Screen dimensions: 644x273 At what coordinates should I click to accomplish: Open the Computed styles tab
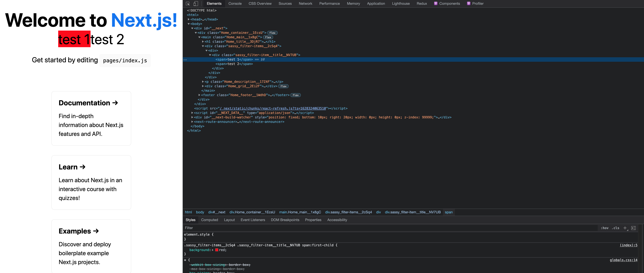[x=209, y=220]
